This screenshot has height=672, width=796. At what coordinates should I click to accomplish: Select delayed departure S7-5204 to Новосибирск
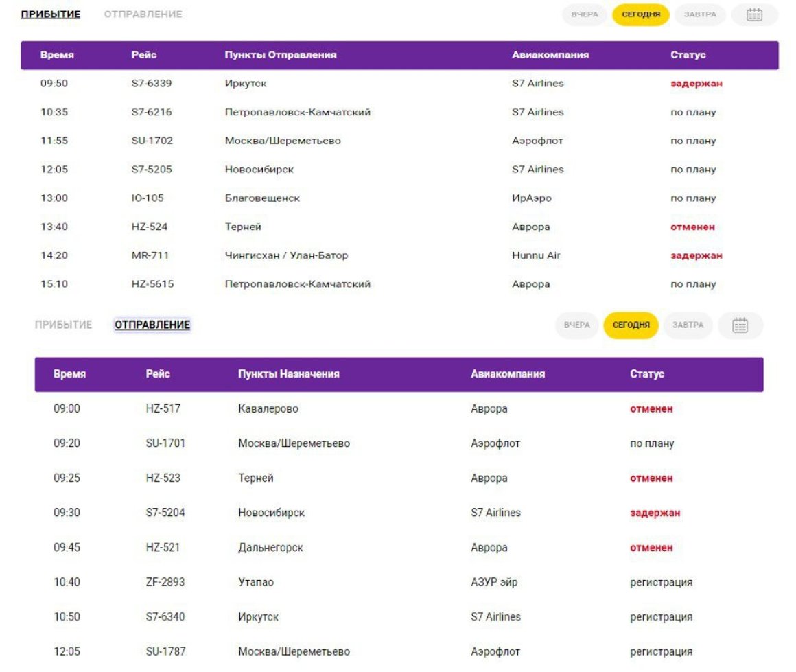pyautogui.click(x=399, y=513)
